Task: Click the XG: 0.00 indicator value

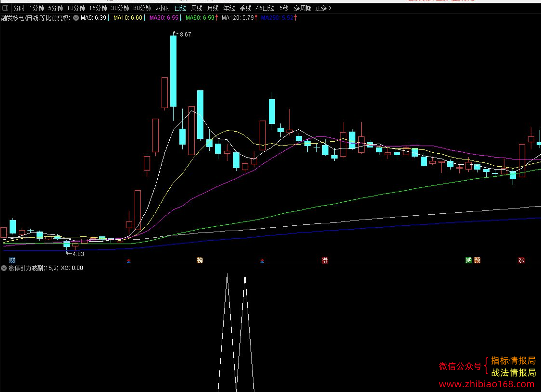Action: click(72, 268)
